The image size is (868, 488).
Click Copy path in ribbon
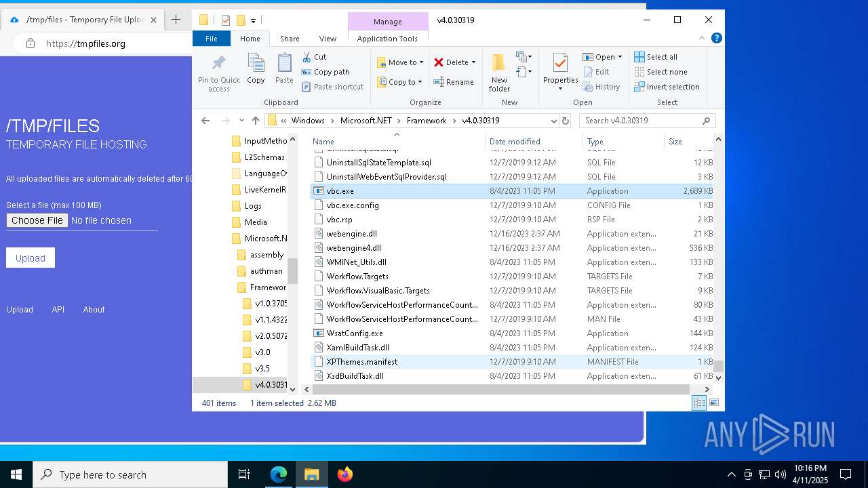[325, 72]
